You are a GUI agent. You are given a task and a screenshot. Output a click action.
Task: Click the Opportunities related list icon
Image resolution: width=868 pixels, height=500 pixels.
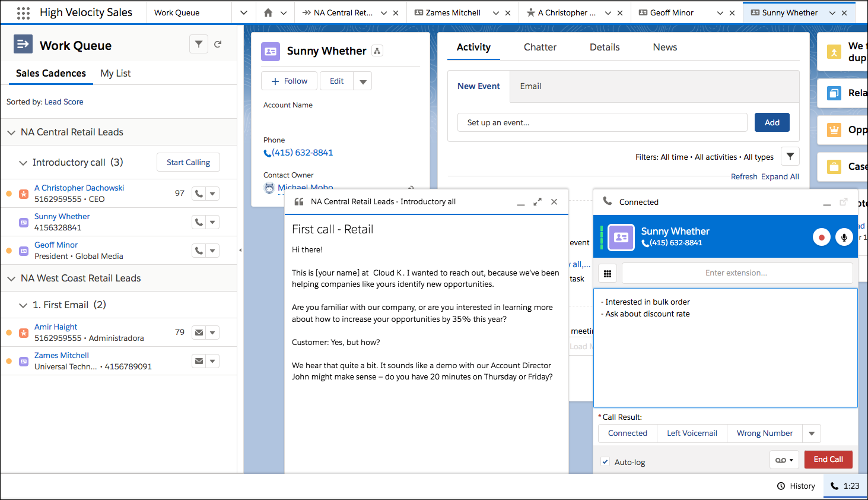(834, 130)
